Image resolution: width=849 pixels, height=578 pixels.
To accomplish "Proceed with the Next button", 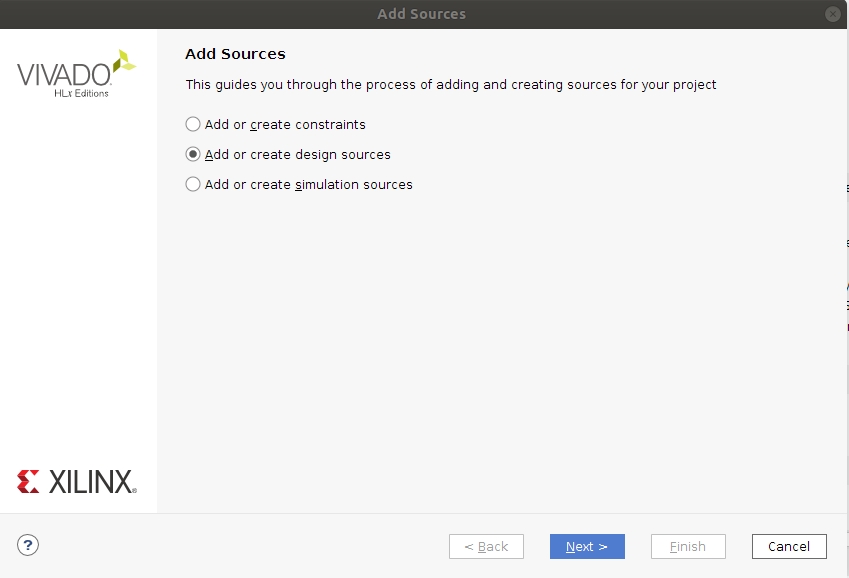I will tap(587, 546).
